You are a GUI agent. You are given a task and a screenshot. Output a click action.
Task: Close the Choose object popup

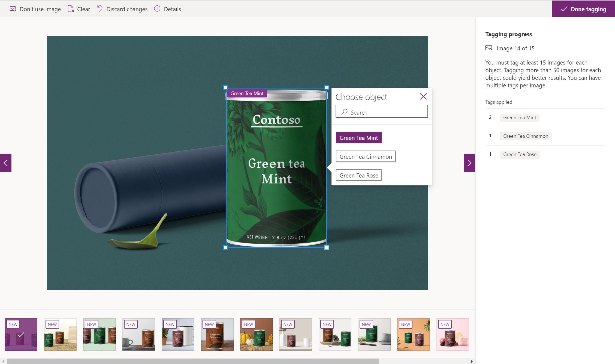[x=423, y=96]
